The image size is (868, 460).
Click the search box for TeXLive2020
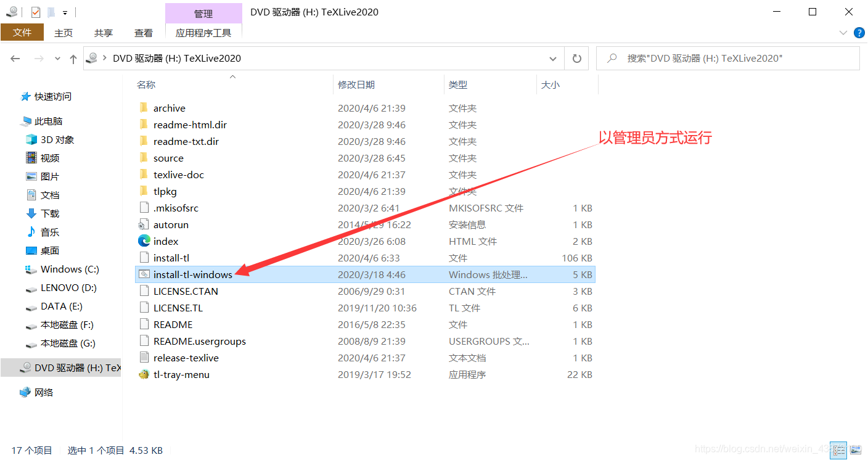pos(728,59)
